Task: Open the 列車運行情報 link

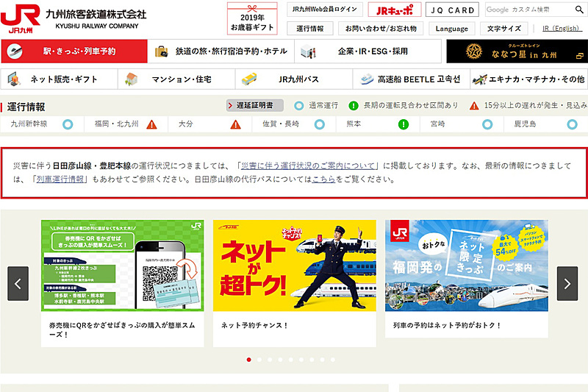Action: (x=60, y=179)
